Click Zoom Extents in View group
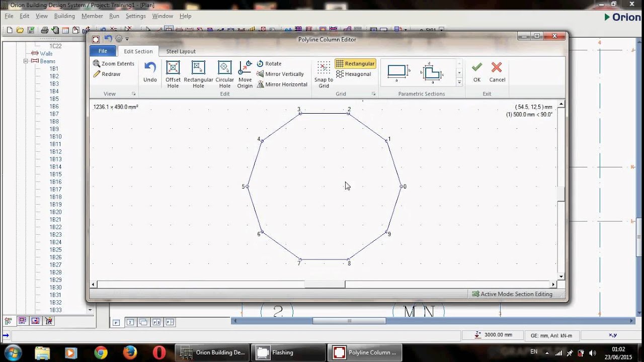The height and width of the screenshot is (362, 644). [114, 64]
